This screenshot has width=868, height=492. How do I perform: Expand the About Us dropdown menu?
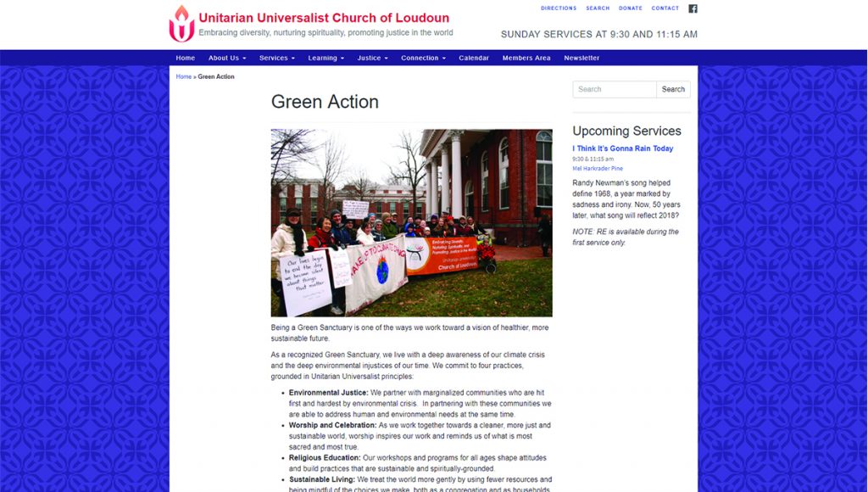coord(227,58)
